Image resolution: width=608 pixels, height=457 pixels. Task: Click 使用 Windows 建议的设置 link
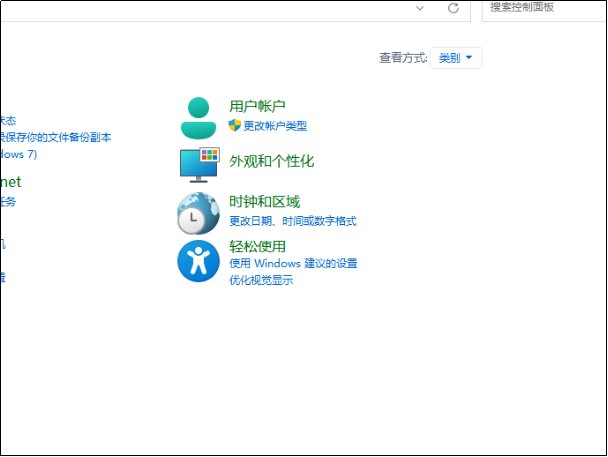(x=293, y=263)
